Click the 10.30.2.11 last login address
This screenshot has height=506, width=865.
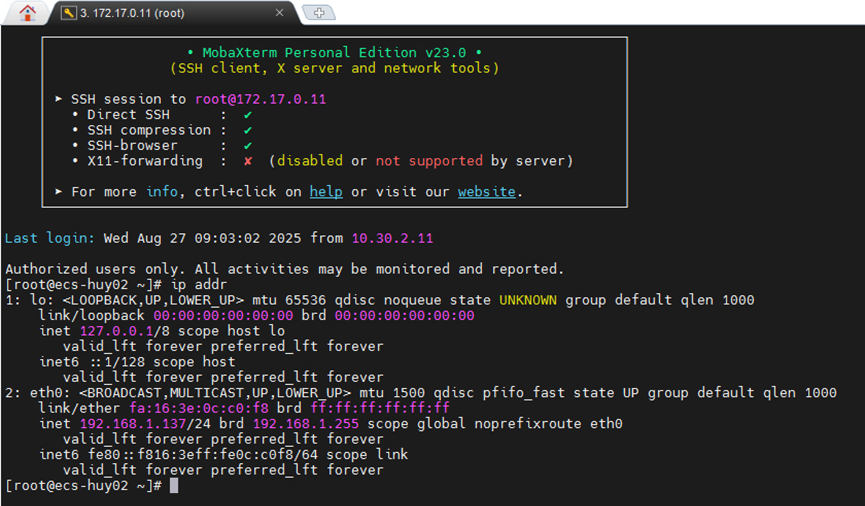pos(392,238)
